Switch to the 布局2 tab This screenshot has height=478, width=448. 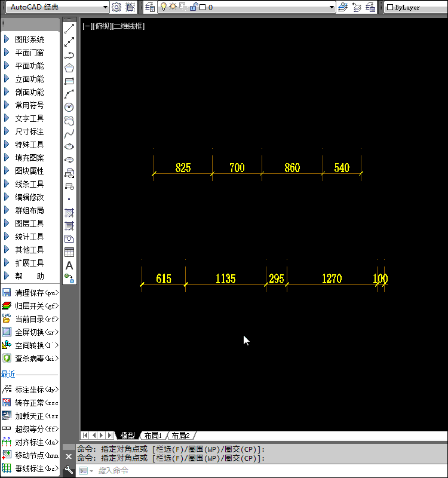click(181, 436)
